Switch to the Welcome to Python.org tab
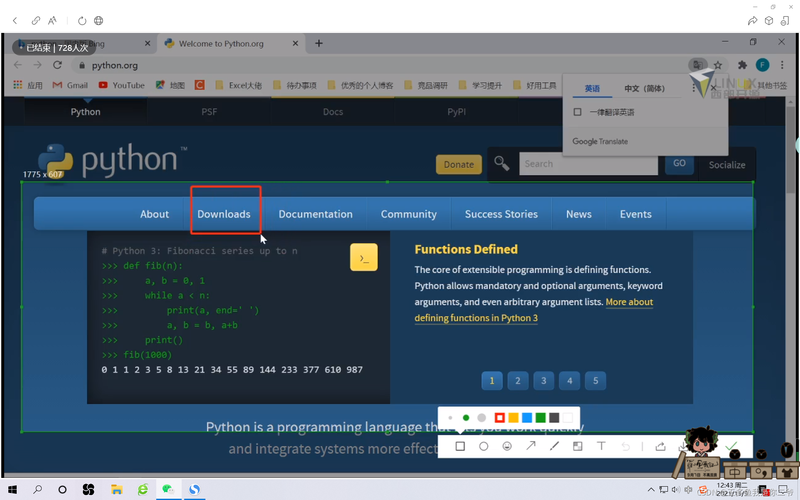Screen dimensions: 800x500 pos(231,44)
